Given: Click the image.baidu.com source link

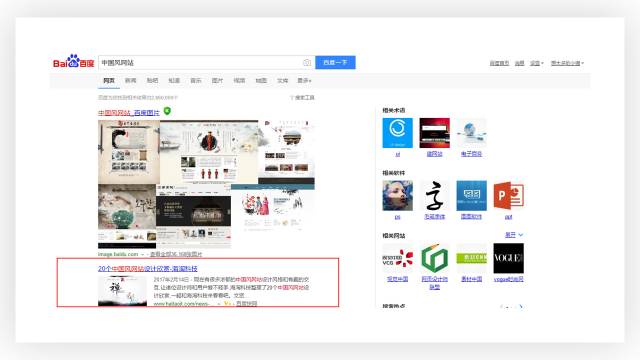Looking at the screenshot, I should [x=118, y=254].
